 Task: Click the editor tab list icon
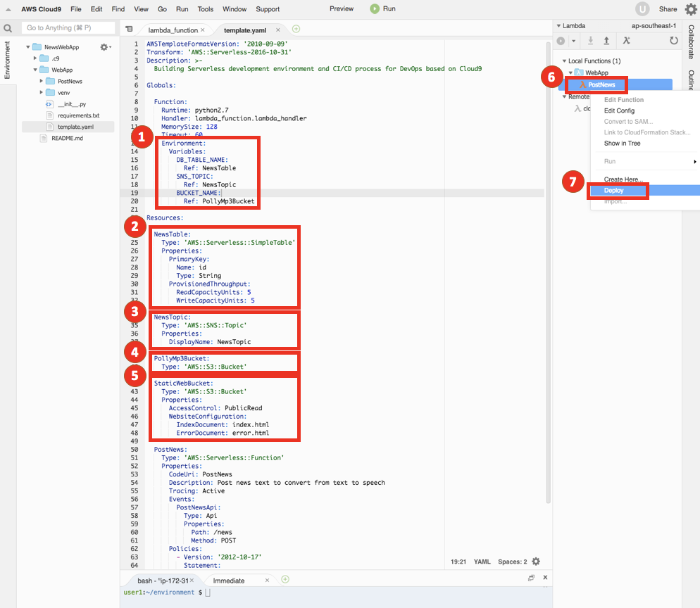tap(129, 29)
